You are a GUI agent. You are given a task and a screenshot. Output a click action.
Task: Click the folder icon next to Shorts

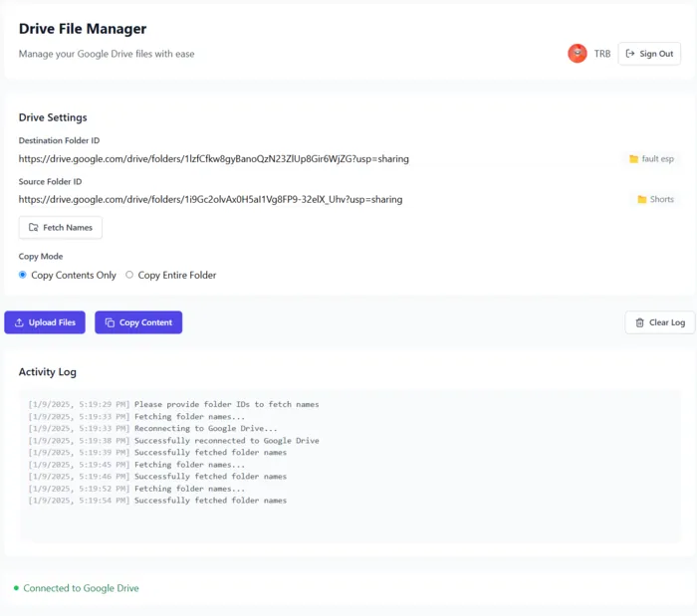coord(641,199)
